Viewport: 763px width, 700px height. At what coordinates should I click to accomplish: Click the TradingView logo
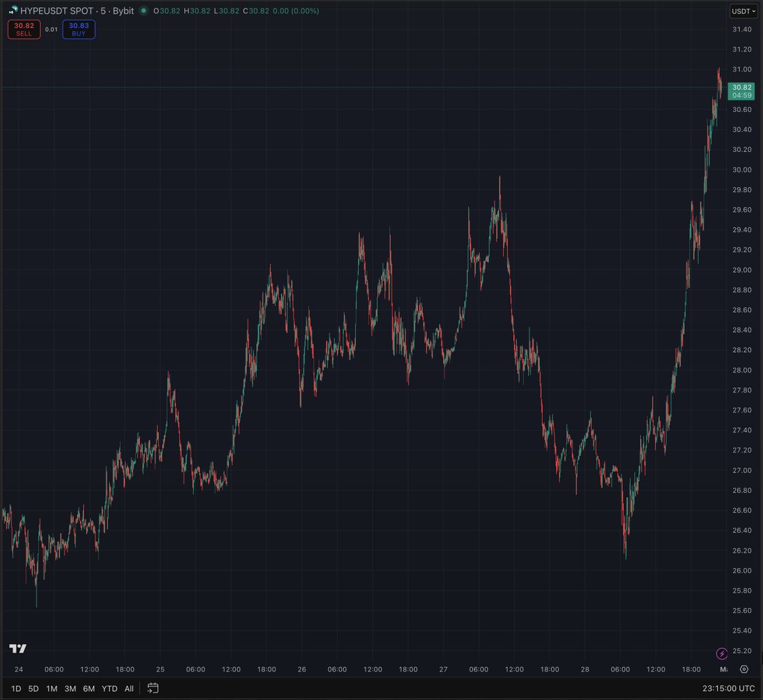point(18,649)
